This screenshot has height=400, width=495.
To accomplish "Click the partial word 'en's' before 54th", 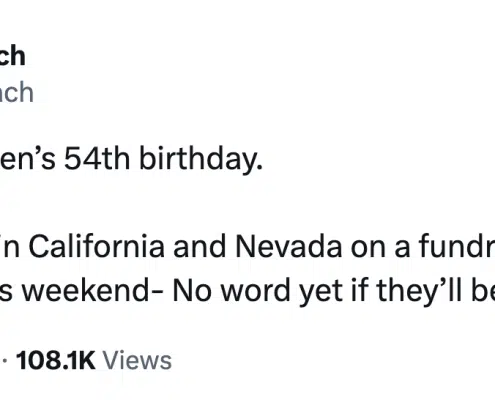I will pyautogui.click(x=28, y=159).
